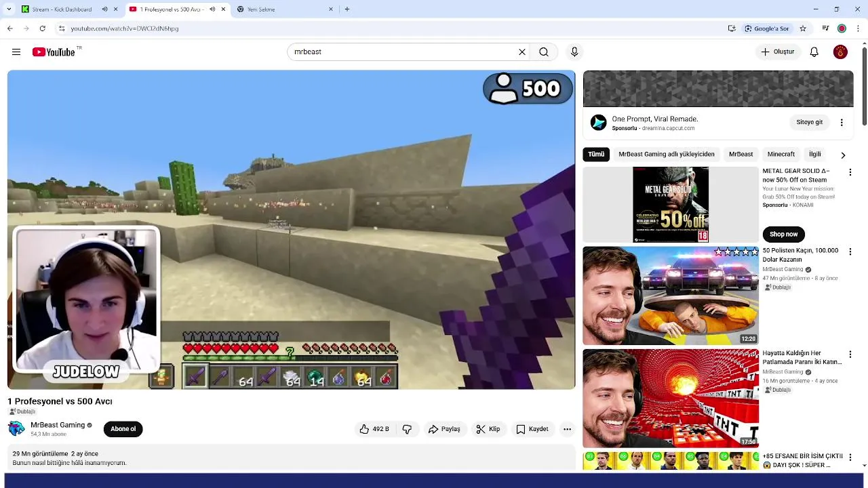Click the Klip clip button

pos(488,429)
